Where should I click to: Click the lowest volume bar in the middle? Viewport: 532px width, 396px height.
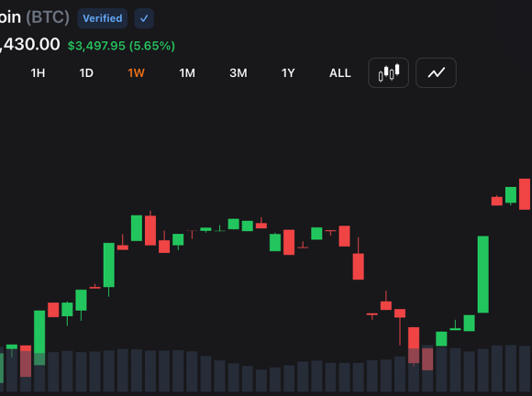pos(261,380)
